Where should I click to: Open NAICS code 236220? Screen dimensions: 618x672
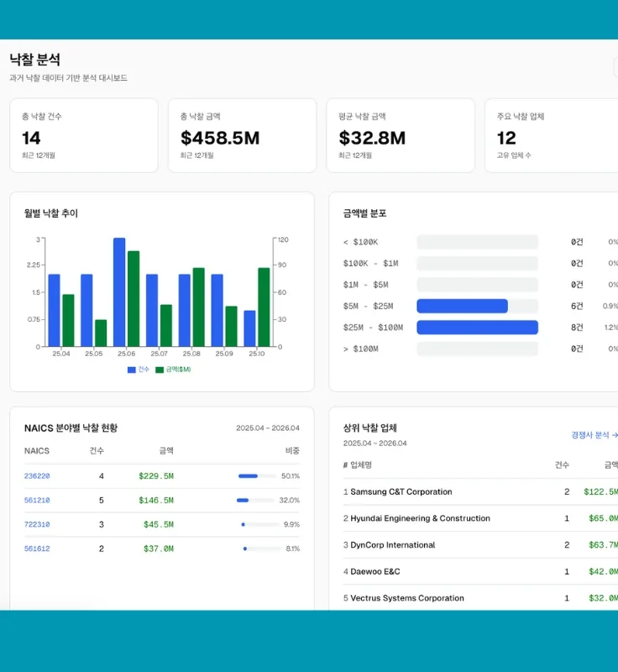pyautogui.click(x=37, y=476)
